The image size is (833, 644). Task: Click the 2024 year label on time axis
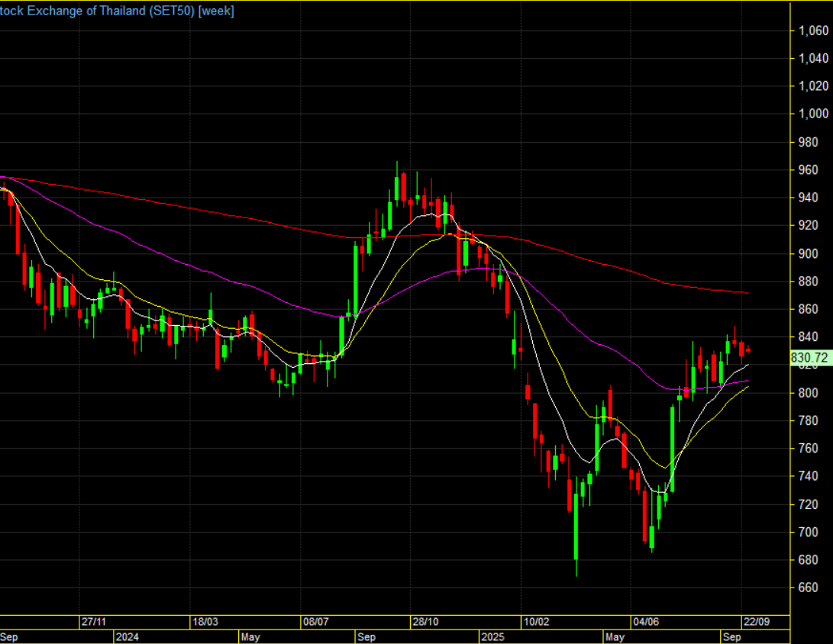coord(127,637)
